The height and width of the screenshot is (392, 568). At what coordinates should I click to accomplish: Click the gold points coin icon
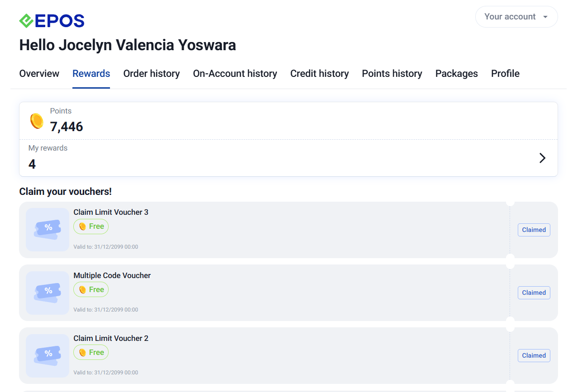pos(37,121)
